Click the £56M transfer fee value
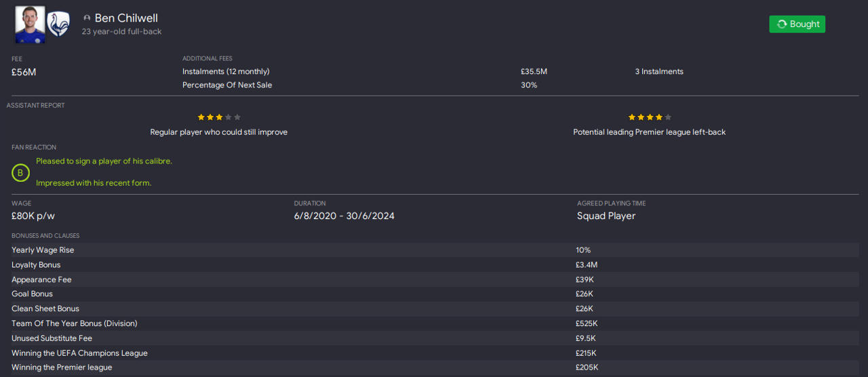Image resolution: width=868 pixels, height=377 pixels. click(24, 72)
